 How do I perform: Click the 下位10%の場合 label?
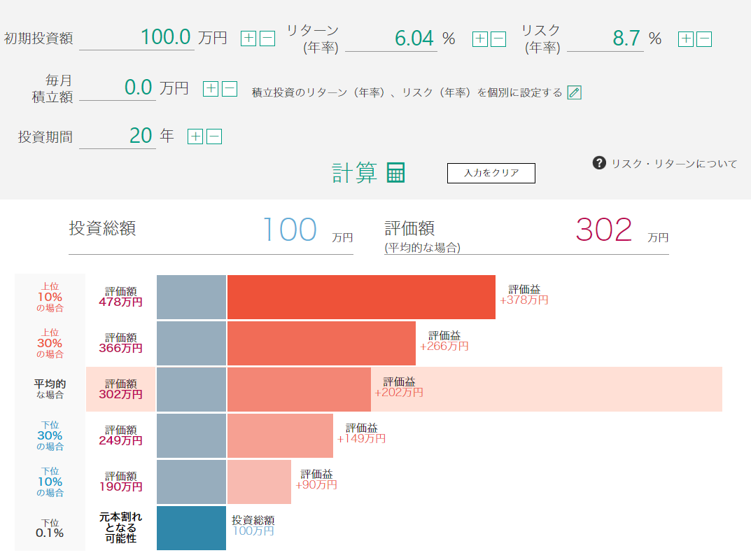(50, 482)
